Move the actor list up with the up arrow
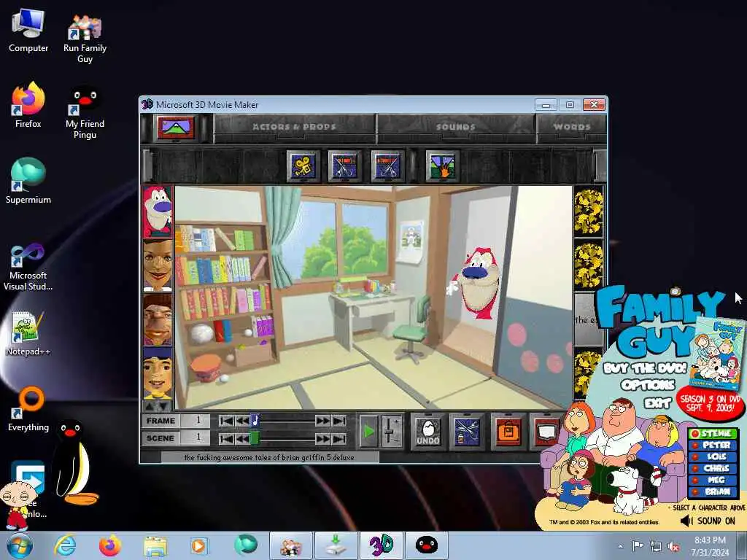Image resolution: width=747 pixels, height=560 pixels. 150,406
